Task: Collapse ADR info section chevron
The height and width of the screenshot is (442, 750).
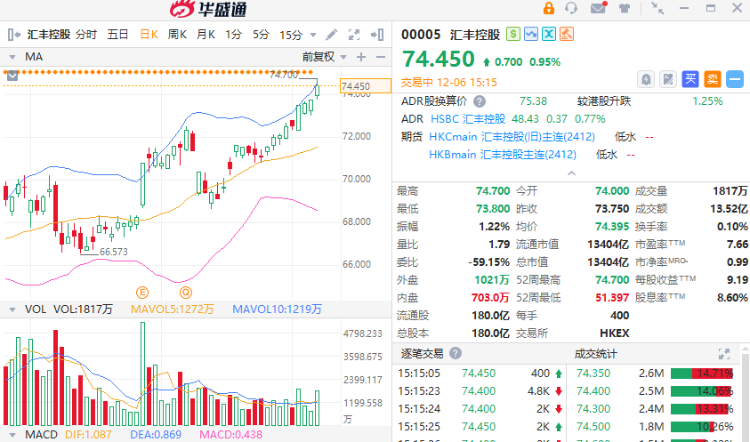Action: pos(572,173)
